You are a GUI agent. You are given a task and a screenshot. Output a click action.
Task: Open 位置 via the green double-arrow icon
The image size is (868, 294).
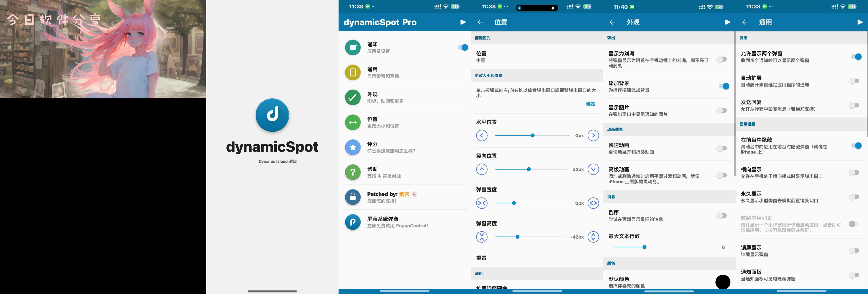(x=353, y=122)
